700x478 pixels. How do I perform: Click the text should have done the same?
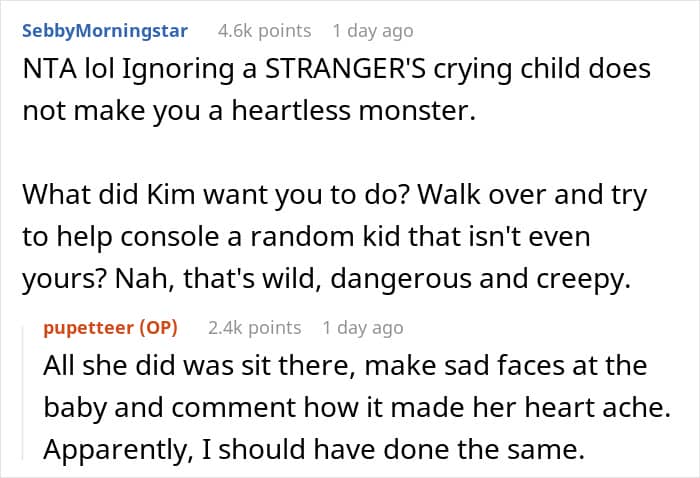coord(393,450)
